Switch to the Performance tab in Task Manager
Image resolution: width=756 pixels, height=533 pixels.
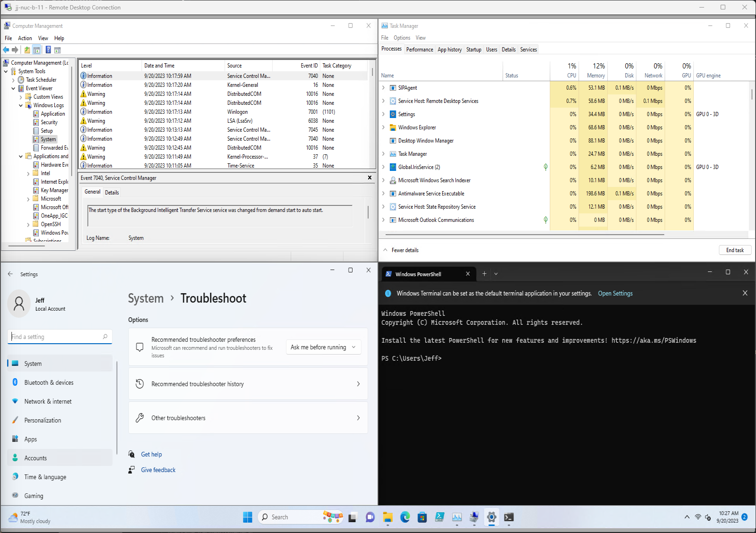click(x=420, y=50)
